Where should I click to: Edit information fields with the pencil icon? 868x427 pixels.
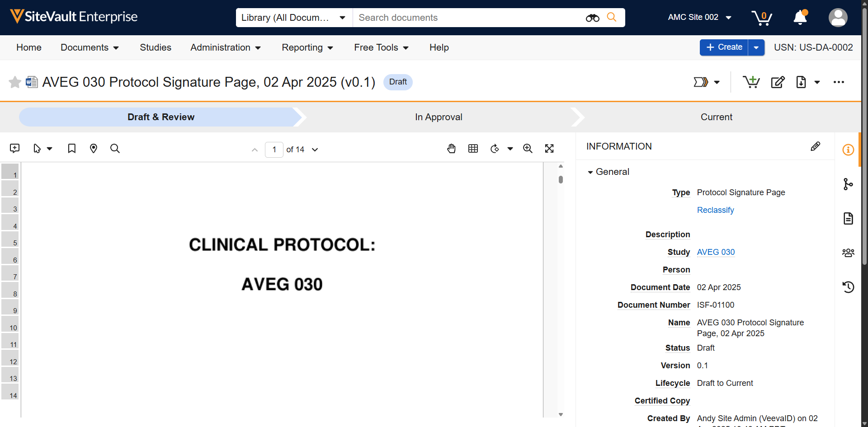point(815,146)
